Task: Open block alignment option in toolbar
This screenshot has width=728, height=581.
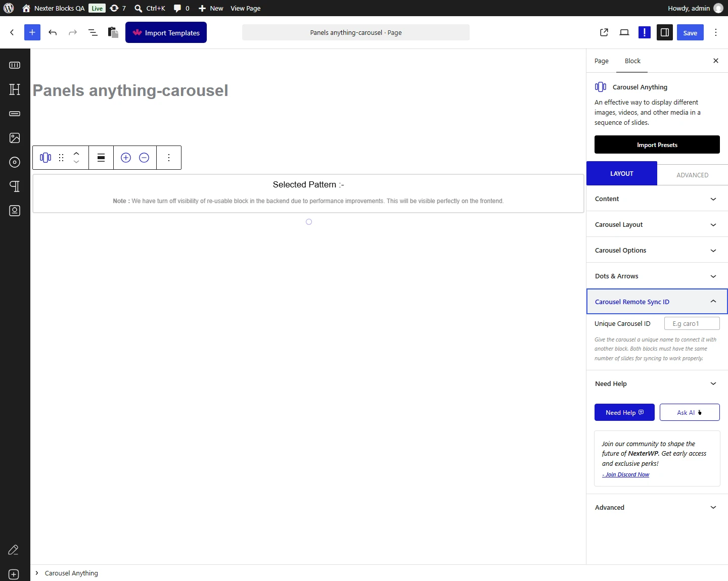Action: pos(101,158)
